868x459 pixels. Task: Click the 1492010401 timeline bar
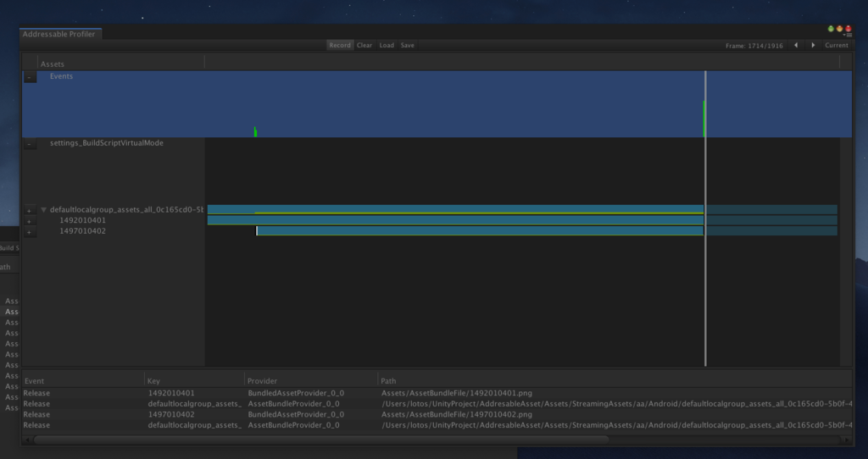point(455,220)
